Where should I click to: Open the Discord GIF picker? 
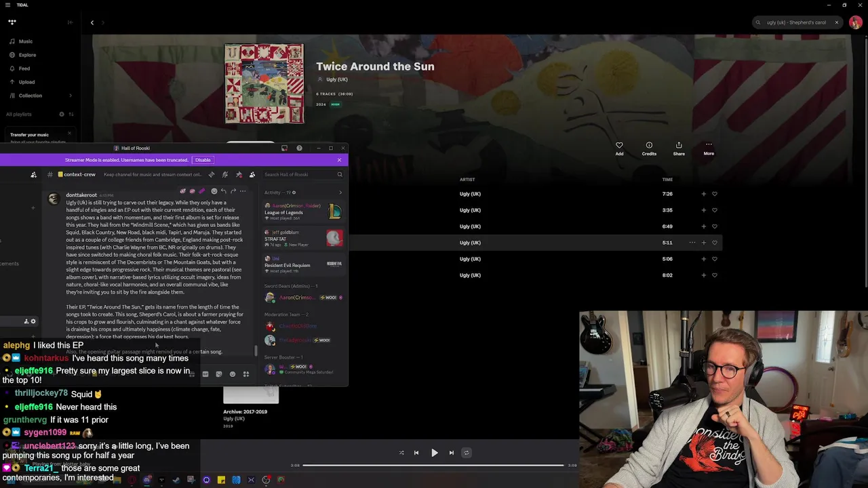tap(205, 374)
